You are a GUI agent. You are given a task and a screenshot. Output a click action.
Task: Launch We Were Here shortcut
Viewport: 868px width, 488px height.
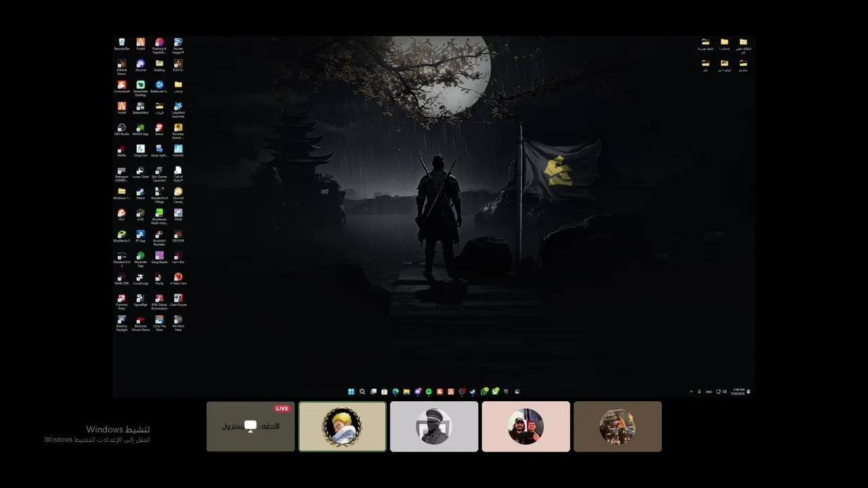point(178,323)
